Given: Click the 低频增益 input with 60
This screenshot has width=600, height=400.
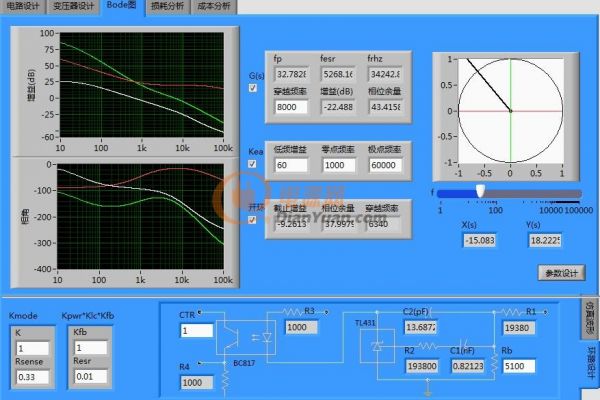Looking at the screenshot, I should (x=291, y=165).
